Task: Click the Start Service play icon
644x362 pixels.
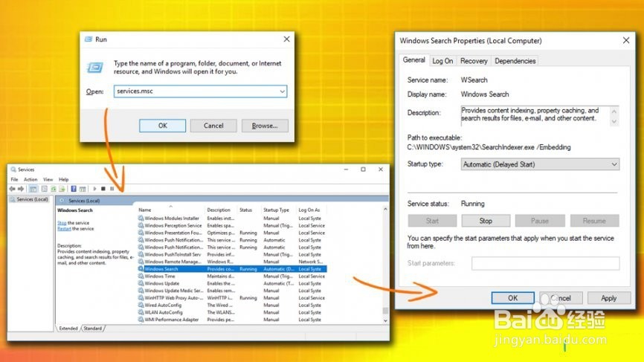Action: [x=95, y=189]
